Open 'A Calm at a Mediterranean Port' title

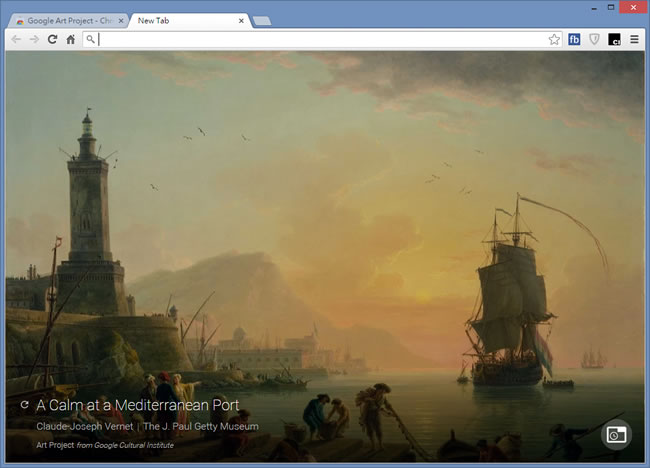137,405
